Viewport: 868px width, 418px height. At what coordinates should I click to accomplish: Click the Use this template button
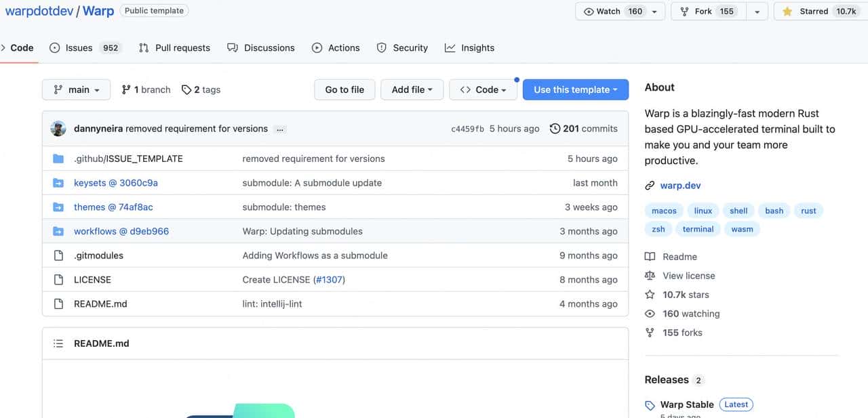[575, 89]
